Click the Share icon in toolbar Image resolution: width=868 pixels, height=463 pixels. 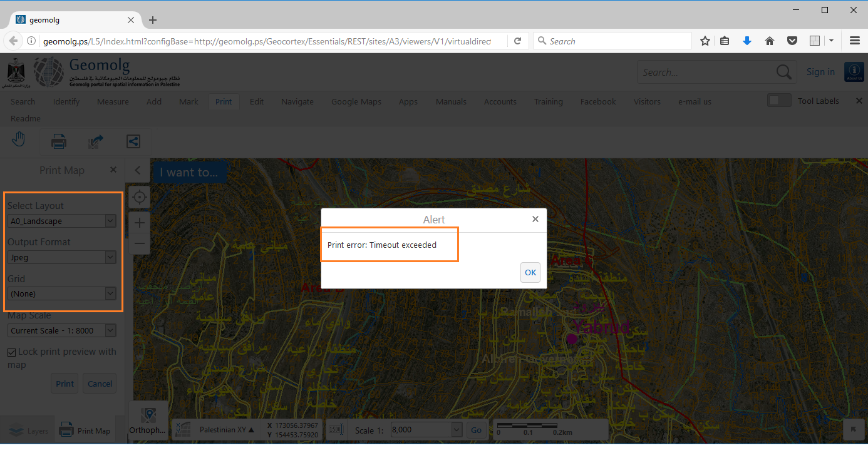pyautogui.click(x=133, y=141)
